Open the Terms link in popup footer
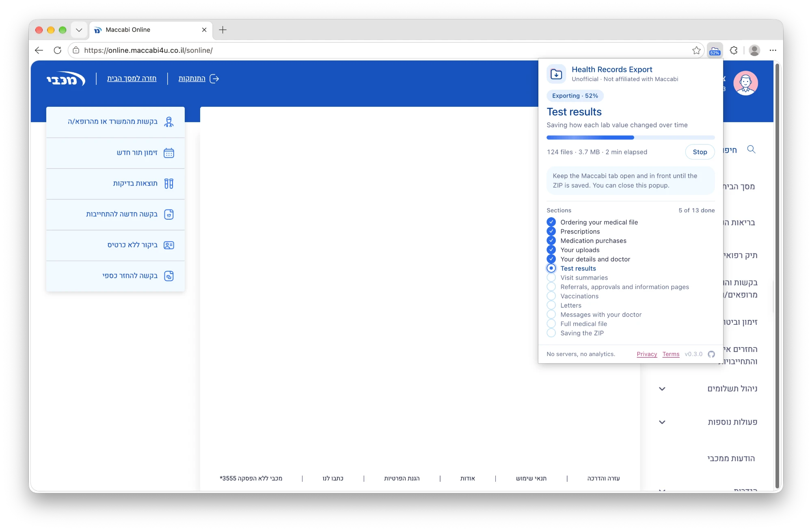 pyautogui.click(x=671, y=354)
